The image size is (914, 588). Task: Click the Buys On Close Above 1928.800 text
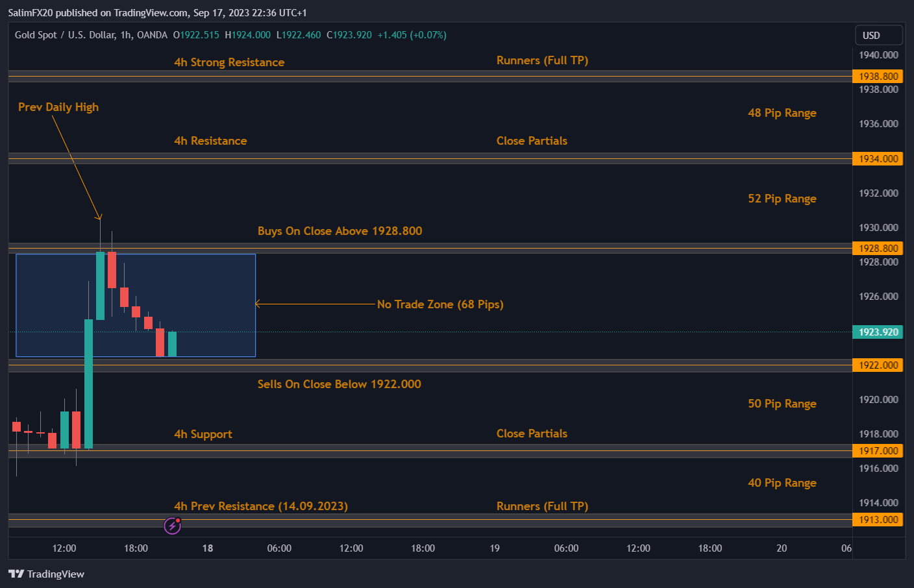pos(340,230)
